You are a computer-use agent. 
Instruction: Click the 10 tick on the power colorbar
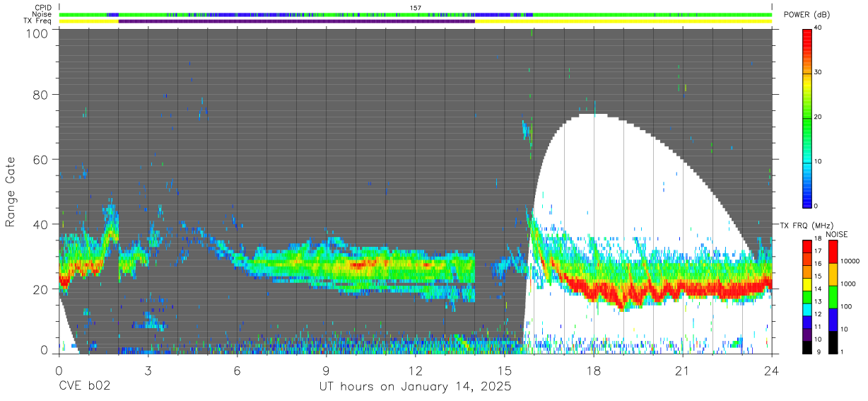point(816,161)
